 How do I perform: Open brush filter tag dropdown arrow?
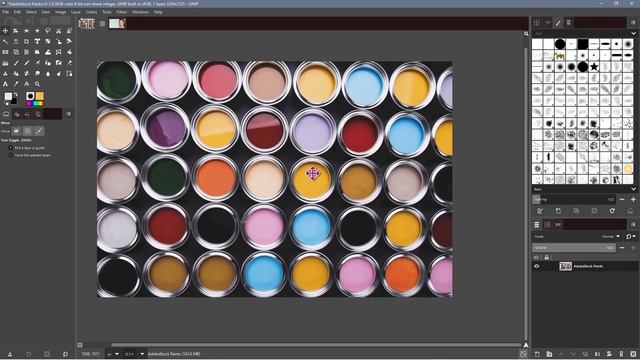click(x=633, y=33)
